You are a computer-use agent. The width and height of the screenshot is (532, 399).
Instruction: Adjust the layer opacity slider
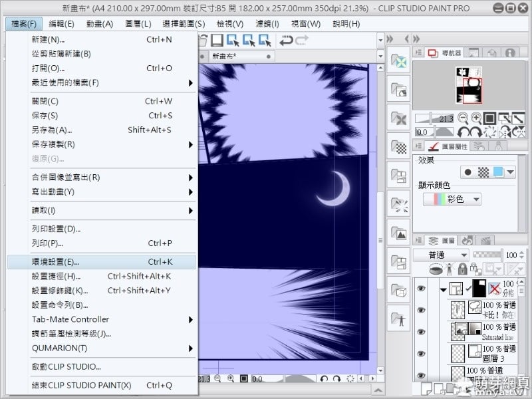(x=487, y=255)
